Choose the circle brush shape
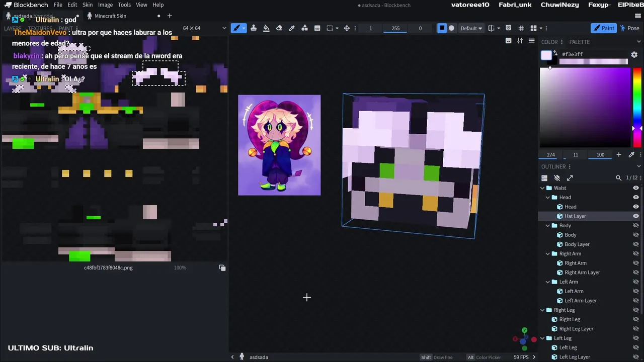The height and width of the screenshot is (362, 644). (x=451, y=28)
